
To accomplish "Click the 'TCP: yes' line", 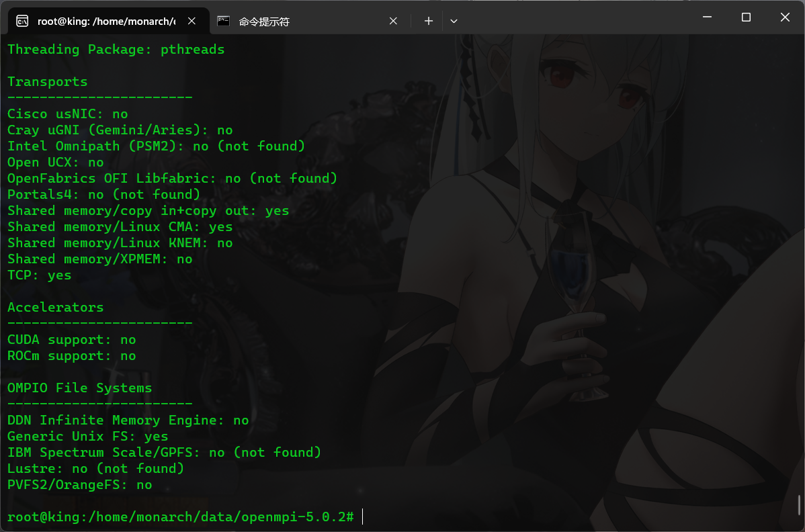I will pyautogui.click(x=40, y=275).
